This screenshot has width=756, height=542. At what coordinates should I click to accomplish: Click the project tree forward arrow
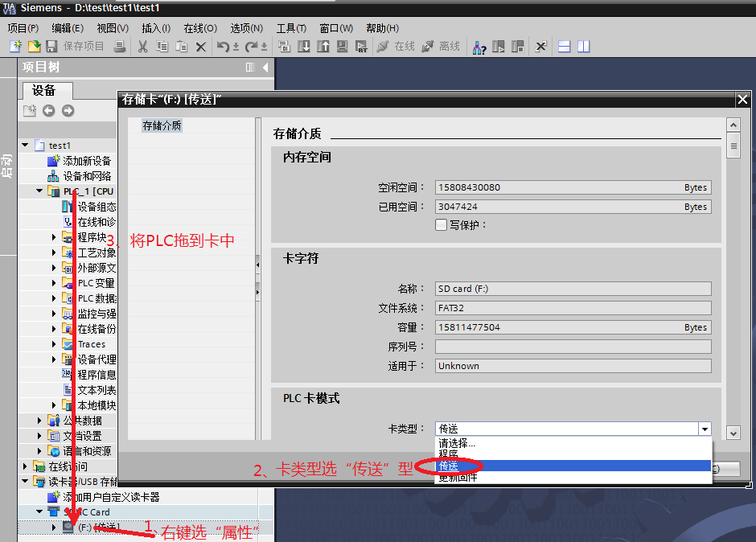[68, 111]
